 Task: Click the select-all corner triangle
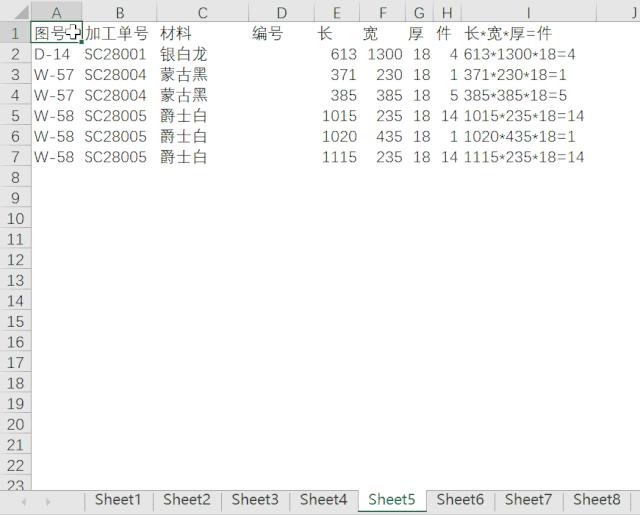tap(15, 12)
